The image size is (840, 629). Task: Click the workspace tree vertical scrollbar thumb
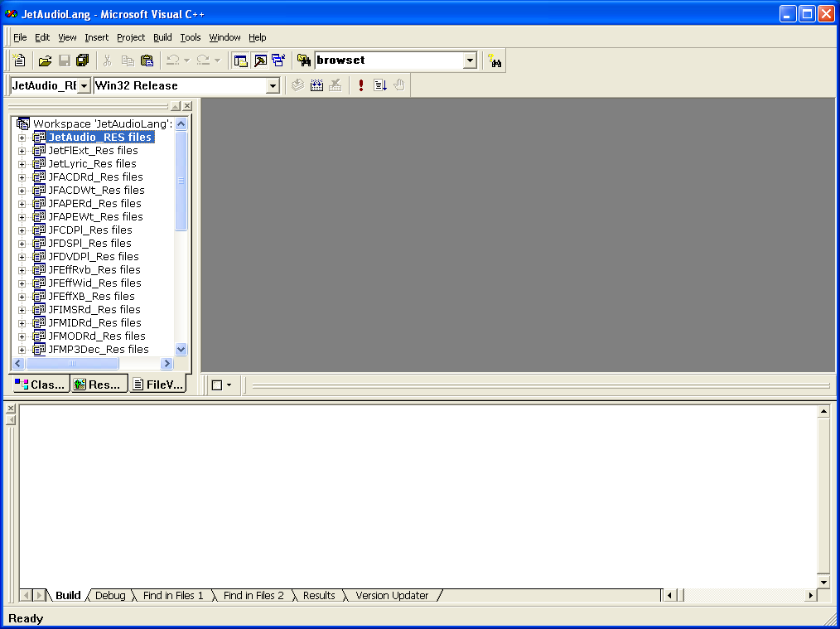coord(181,181)
